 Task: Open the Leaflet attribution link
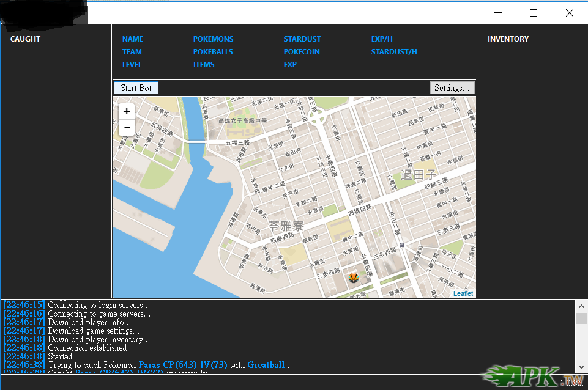click(463, 293)
